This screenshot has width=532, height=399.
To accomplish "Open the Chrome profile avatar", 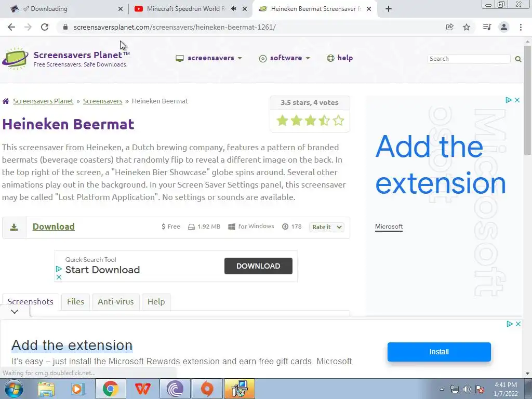I will 504,27.
